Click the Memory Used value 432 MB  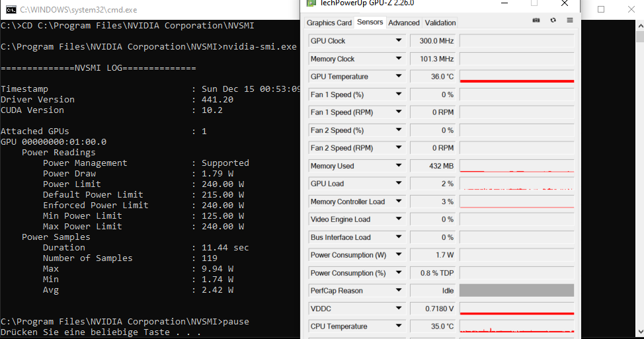click(433, 166)
